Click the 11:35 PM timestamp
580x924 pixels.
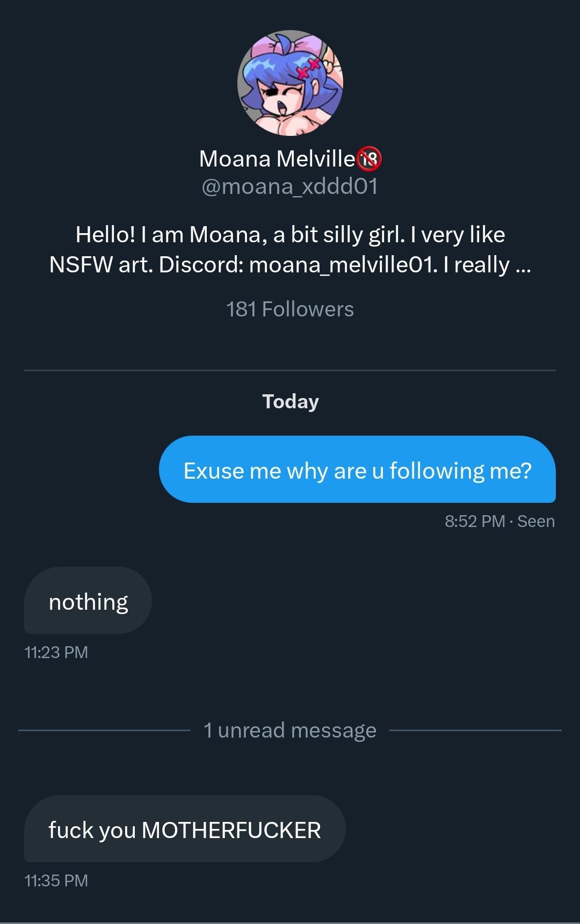(x=56, y=881)
